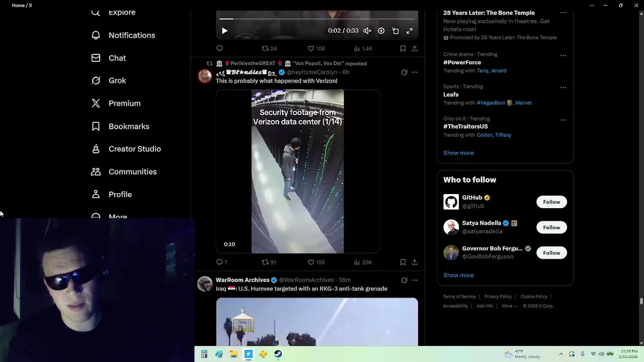Share the Verizon post

(x=415, y=262)
